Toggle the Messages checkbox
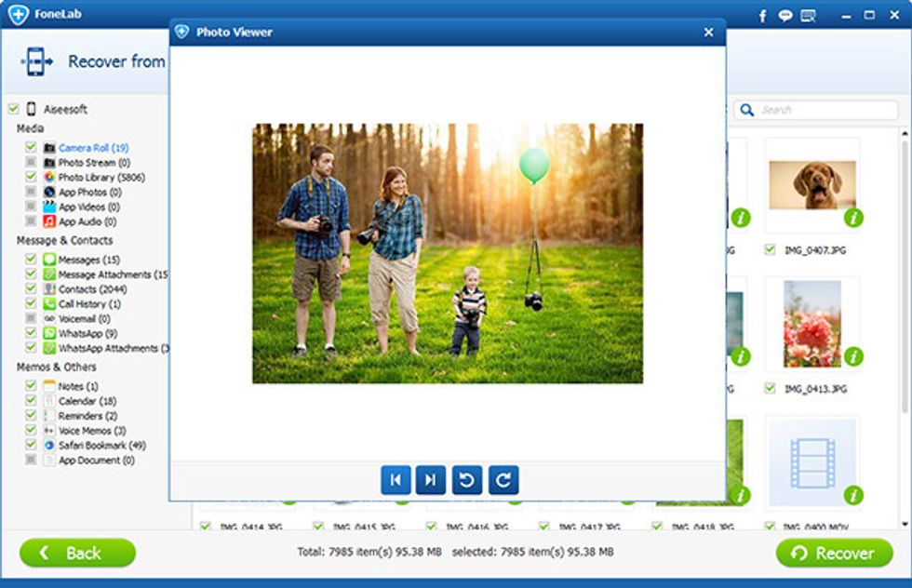912x588 pixels. pos(31,260)
